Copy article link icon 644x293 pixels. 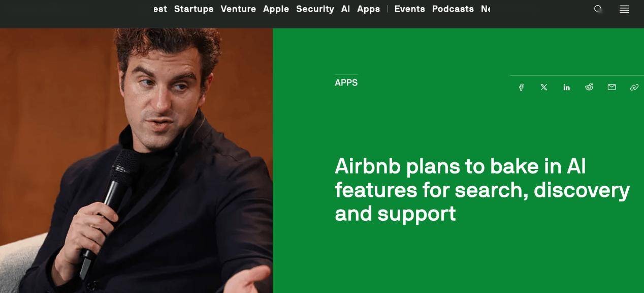[634, 87]
